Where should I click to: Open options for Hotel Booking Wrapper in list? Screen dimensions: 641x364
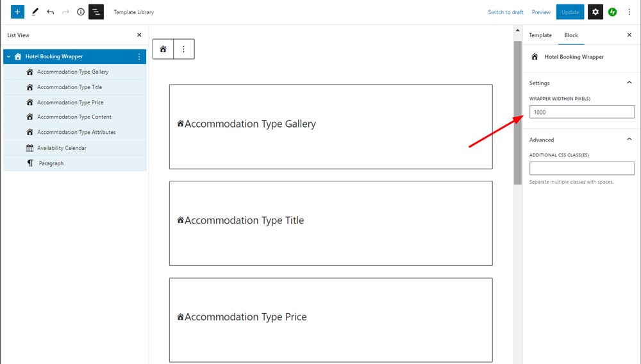click(139, 56)
